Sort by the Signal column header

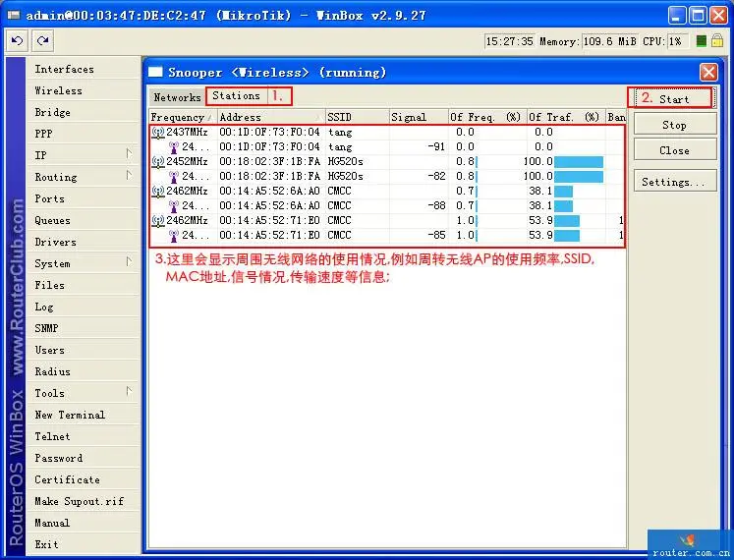(x=419, y=117)
